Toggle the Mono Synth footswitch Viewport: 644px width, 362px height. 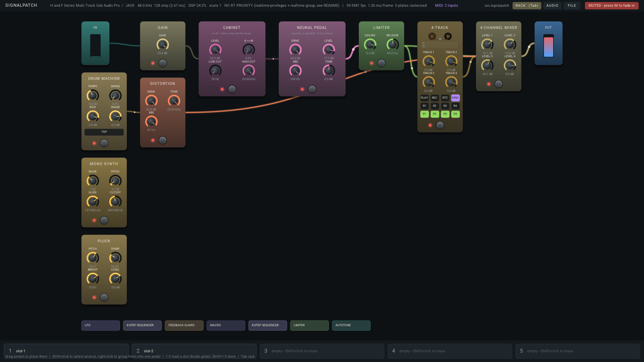pyautogui.click(x=104, y=220)
